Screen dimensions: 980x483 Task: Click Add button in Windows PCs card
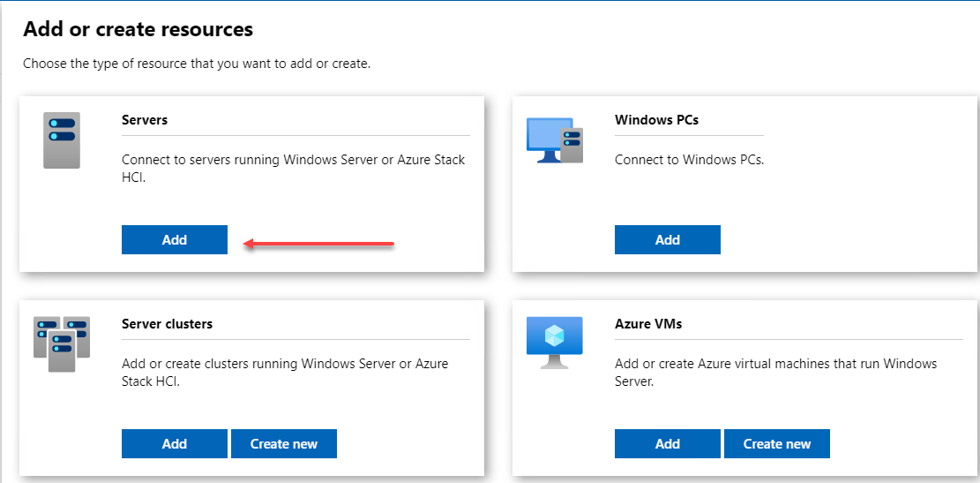[x=668, y=239]
